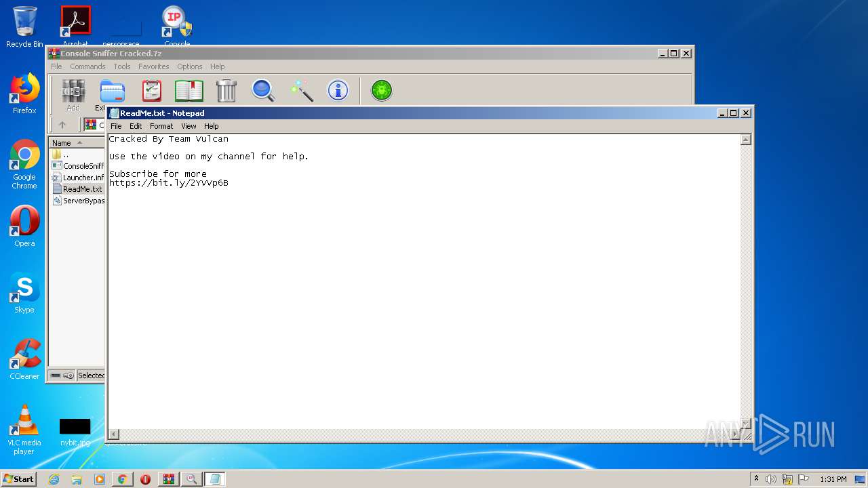
Task: Open File menu in WinRAR
Action: (56, 66)
